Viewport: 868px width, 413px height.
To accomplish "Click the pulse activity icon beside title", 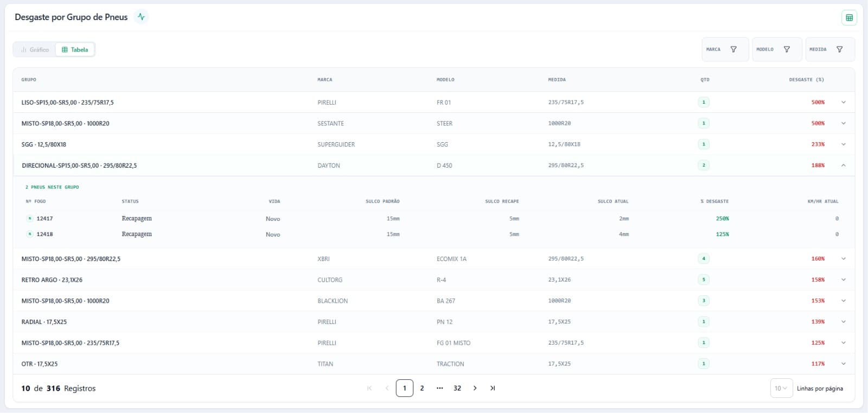I will coord(141,17).
